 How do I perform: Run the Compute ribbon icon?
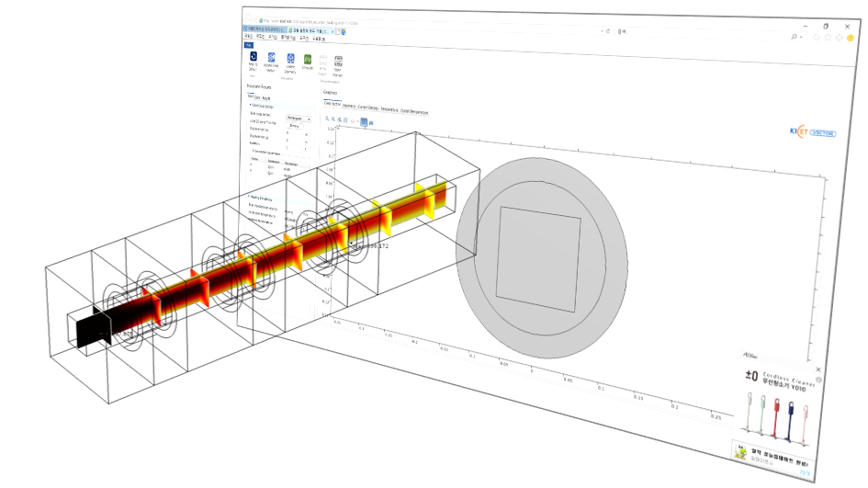tap(308, 60)
